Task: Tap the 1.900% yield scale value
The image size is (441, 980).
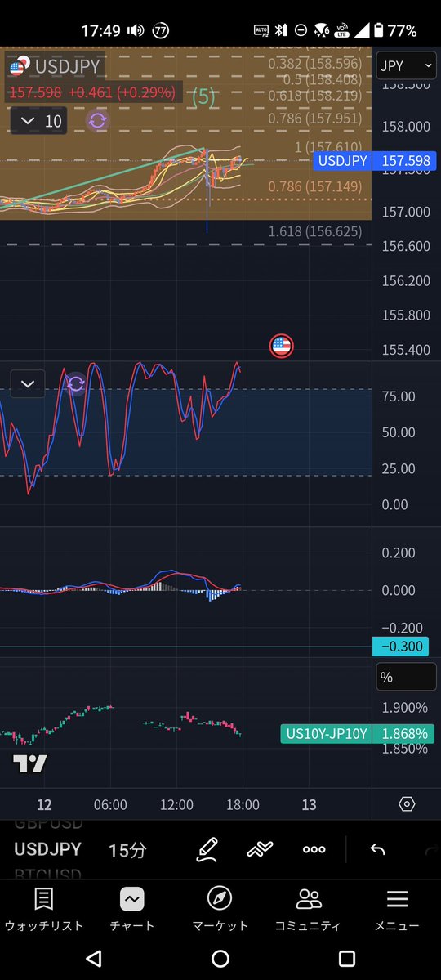Action: [x=405, y=708]
